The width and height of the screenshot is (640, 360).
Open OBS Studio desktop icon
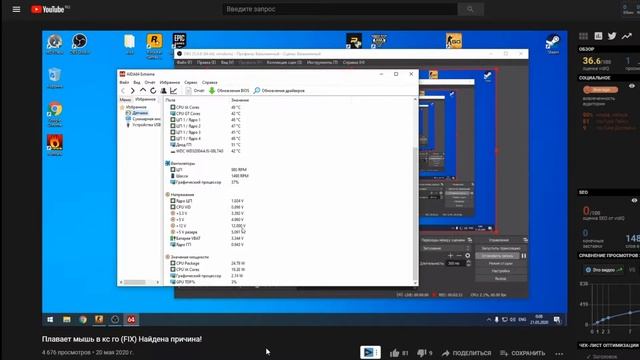(x=80, y=44)
